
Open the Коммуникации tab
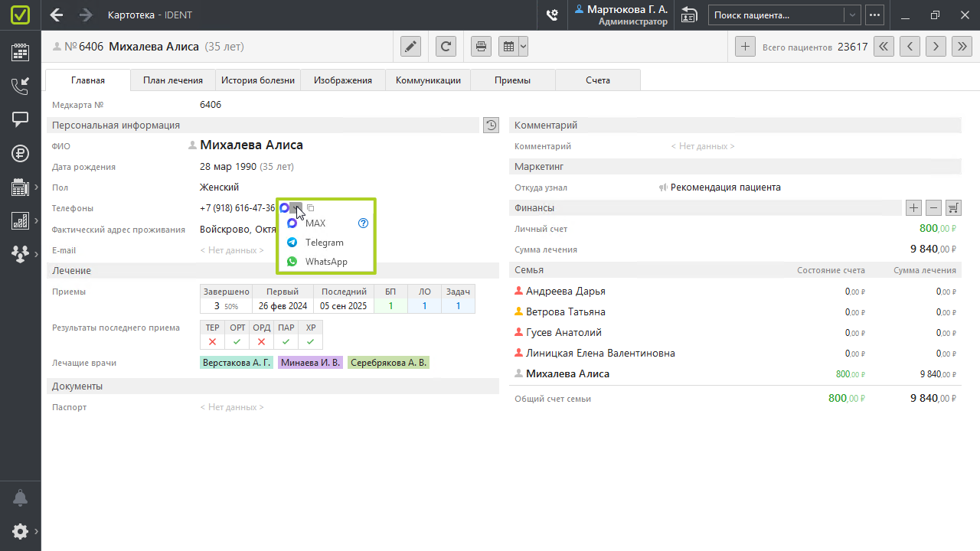pos(428,80)
